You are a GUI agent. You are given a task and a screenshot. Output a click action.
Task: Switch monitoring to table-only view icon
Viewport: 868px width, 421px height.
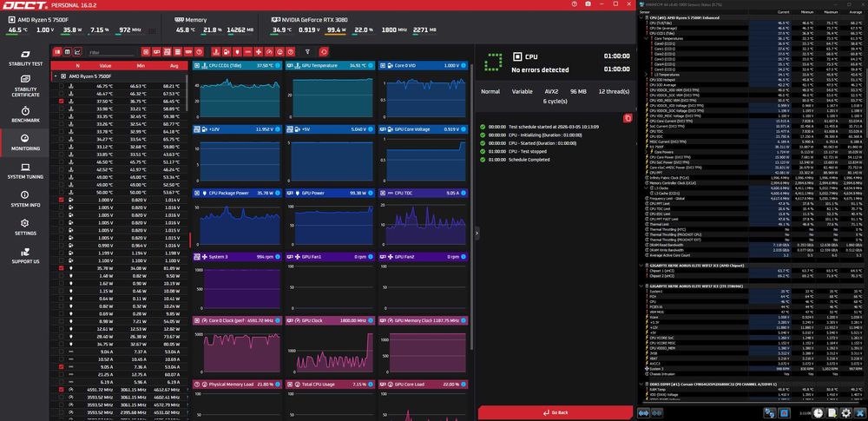[68, 51]
